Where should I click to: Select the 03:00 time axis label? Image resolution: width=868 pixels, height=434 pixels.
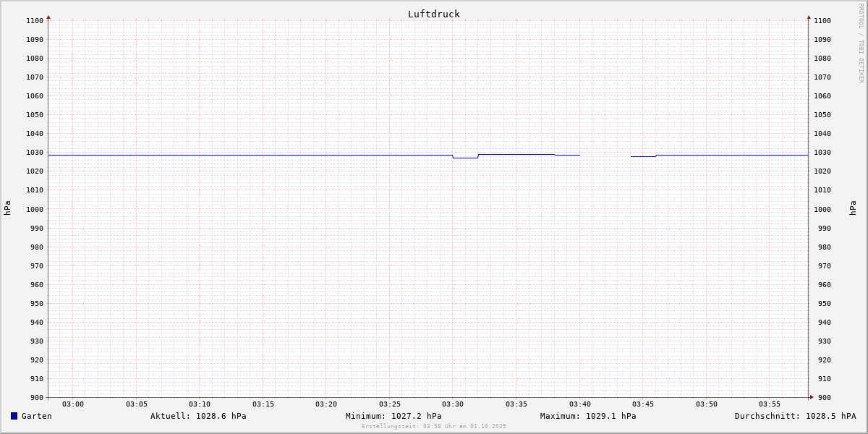click(x=73, y=404)
